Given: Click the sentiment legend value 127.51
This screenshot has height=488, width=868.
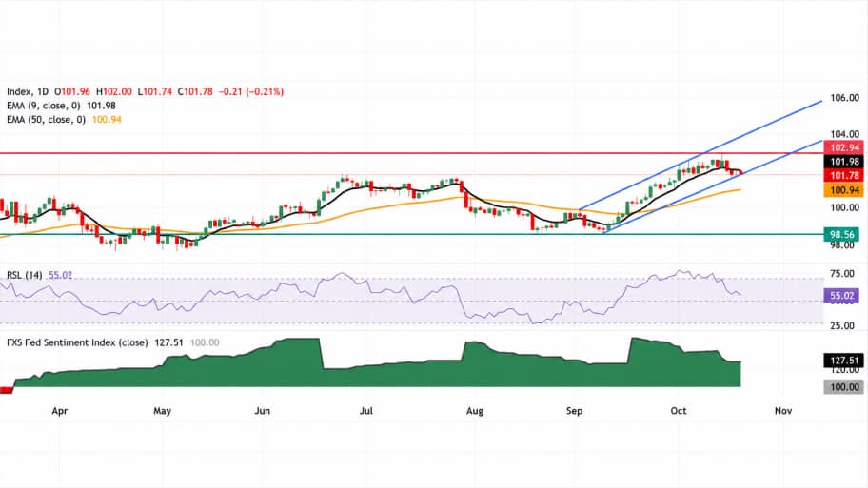Looking at the screenshot, I should coord(168,342).
